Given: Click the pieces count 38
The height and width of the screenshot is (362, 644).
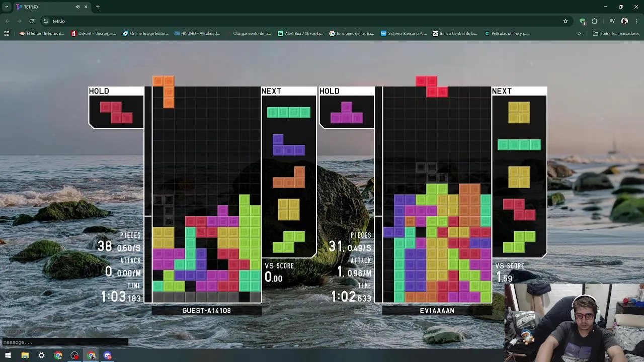Looking at the screenshot, I should pos(105,246).
